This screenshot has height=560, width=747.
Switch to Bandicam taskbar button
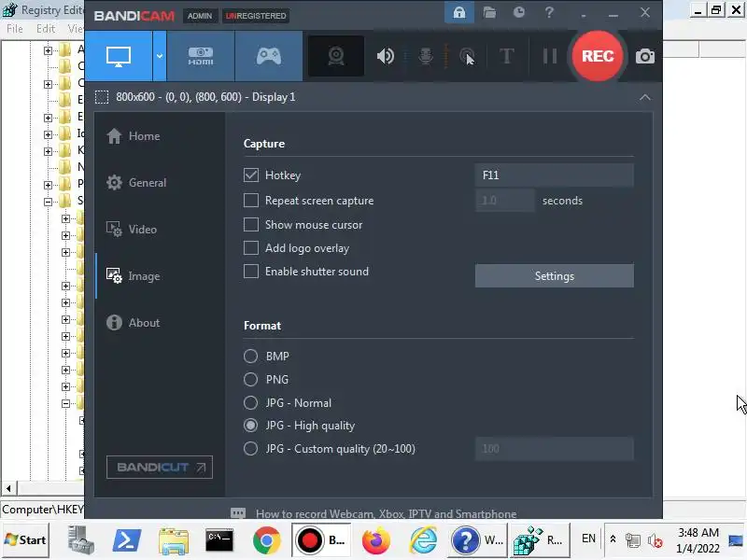(321, 540)
